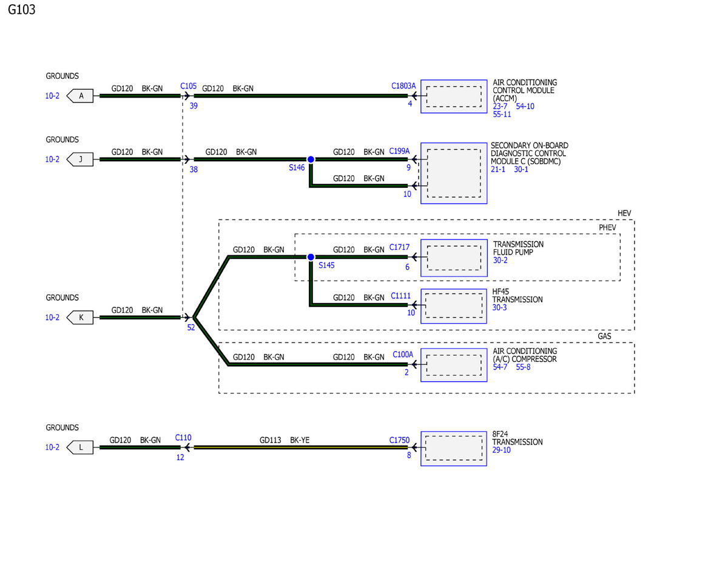
Task: Click ground connector symbol J
Action: (x=81, y=159)
